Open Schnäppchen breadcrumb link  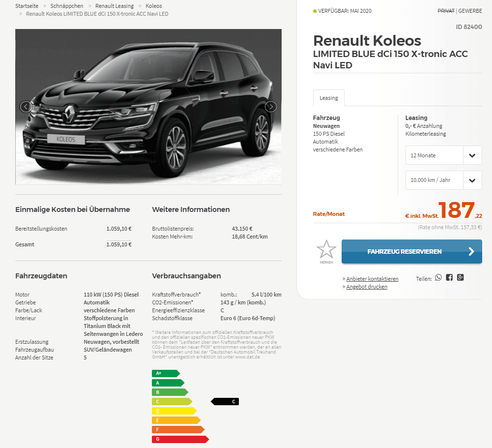tap(67, 6)
